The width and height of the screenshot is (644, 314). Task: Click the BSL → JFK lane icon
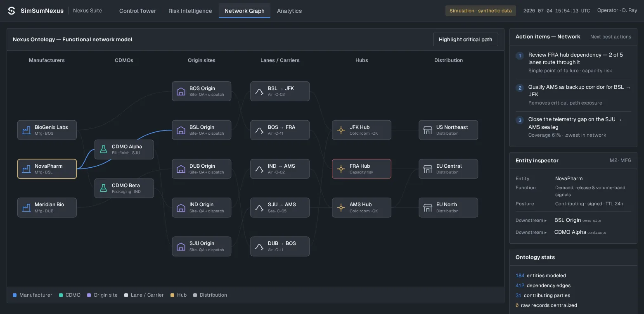259,91
